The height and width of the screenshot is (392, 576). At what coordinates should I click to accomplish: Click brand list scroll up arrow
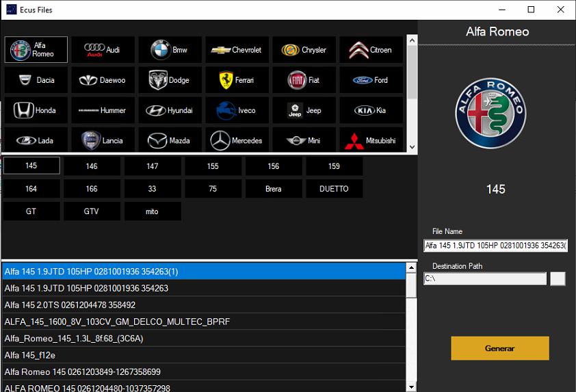point(412,40)
